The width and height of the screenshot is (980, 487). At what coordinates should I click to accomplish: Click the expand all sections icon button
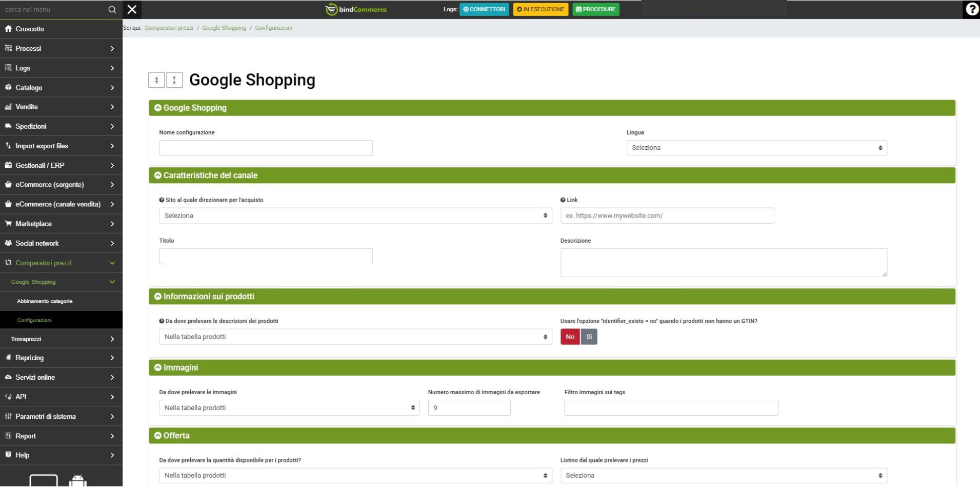pyautogui.click(x=174, y=80)
